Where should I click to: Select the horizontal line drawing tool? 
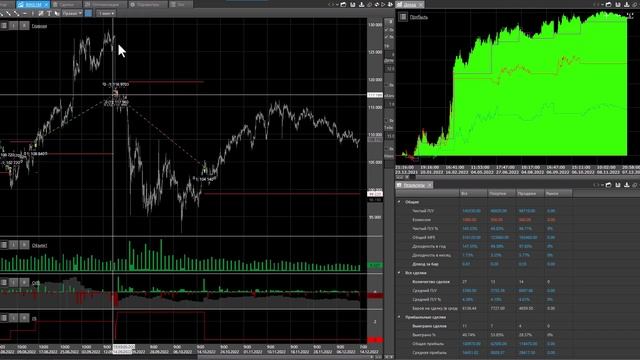coord(25,13)
